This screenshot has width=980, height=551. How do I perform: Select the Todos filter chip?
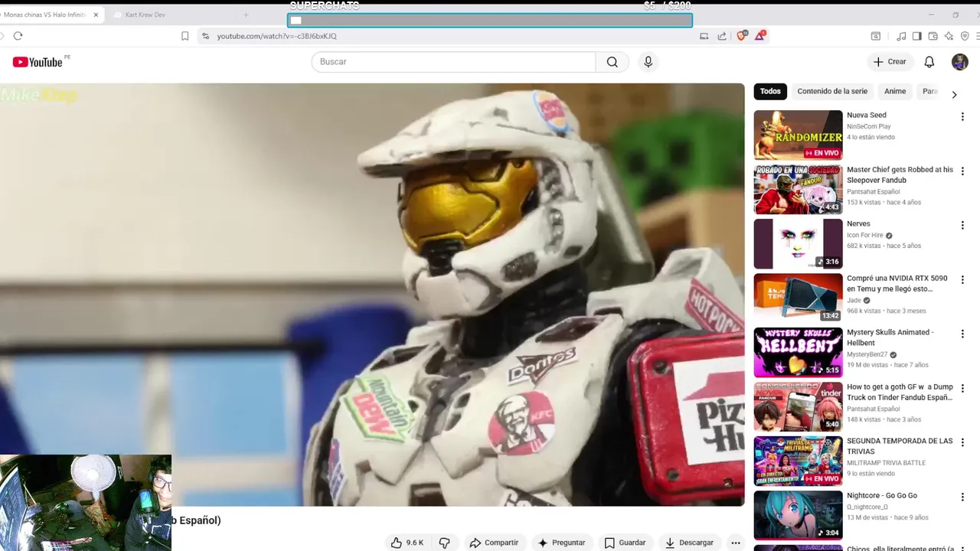pyautogui.click(x=770, y=91)
